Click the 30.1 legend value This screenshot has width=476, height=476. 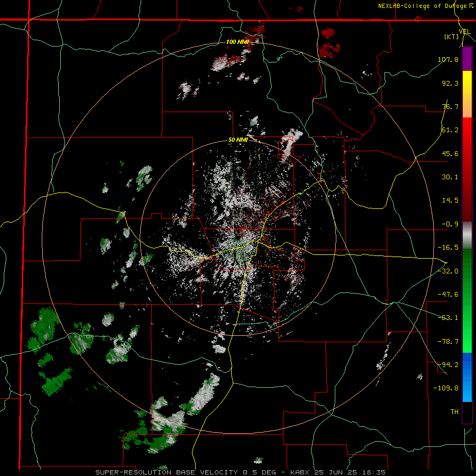tap(450, 177)
